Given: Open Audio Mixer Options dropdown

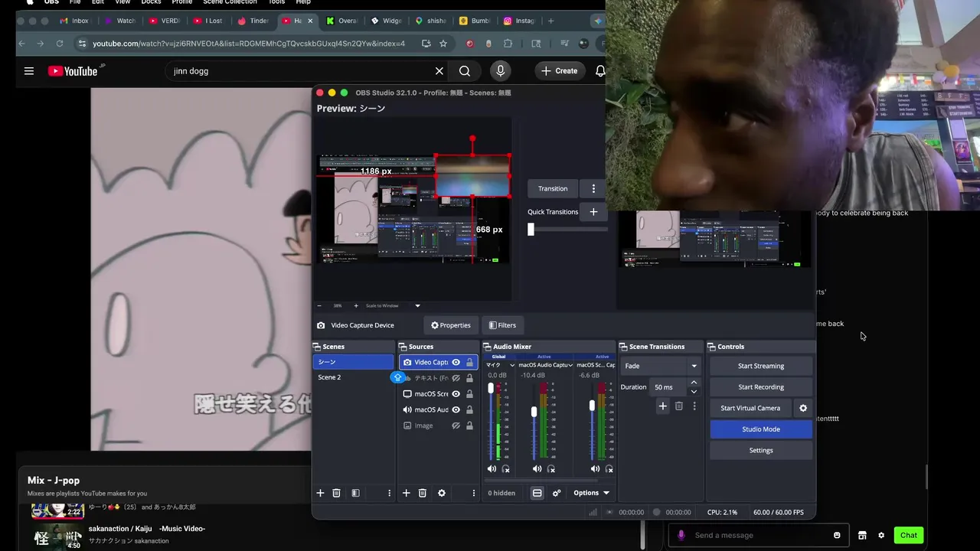Looking at the screenshot, I should tap(592, 493).
